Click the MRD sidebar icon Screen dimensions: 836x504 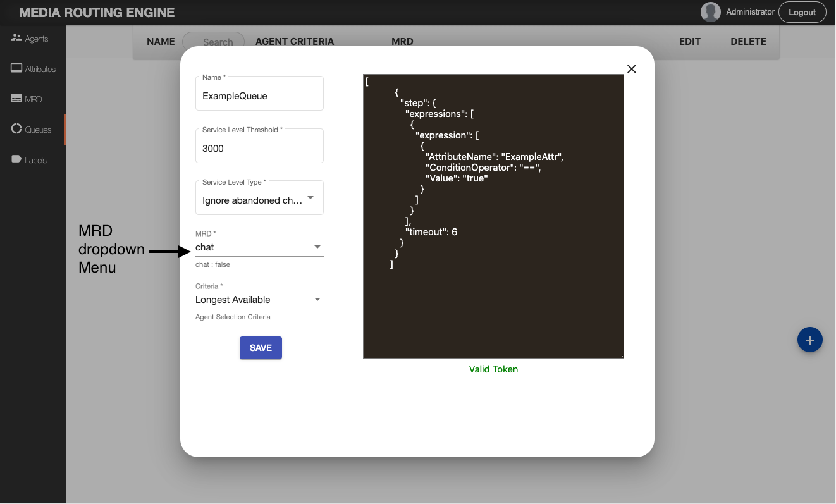[x=16, y=99]
